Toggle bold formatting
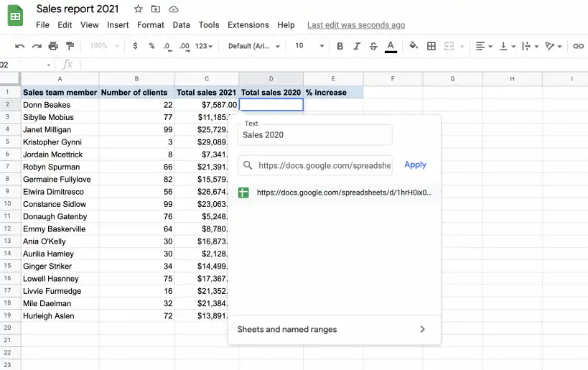This screenshot has width=588, height=370. [340, 46]
